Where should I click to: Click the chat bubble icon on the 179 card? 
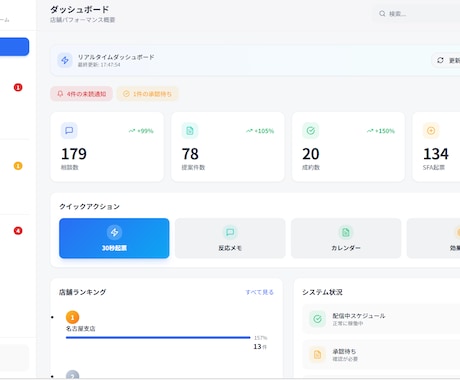click(69, 130)
